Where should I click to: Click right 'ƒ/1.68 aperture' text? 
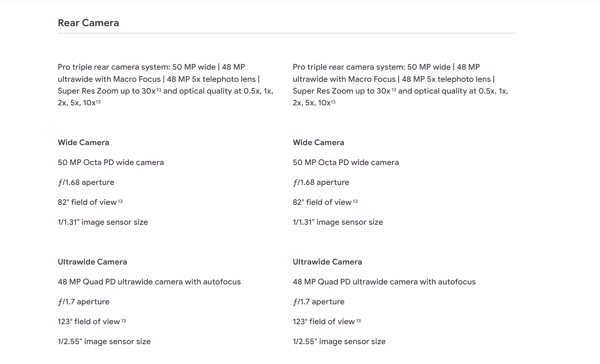pos(321,182)
